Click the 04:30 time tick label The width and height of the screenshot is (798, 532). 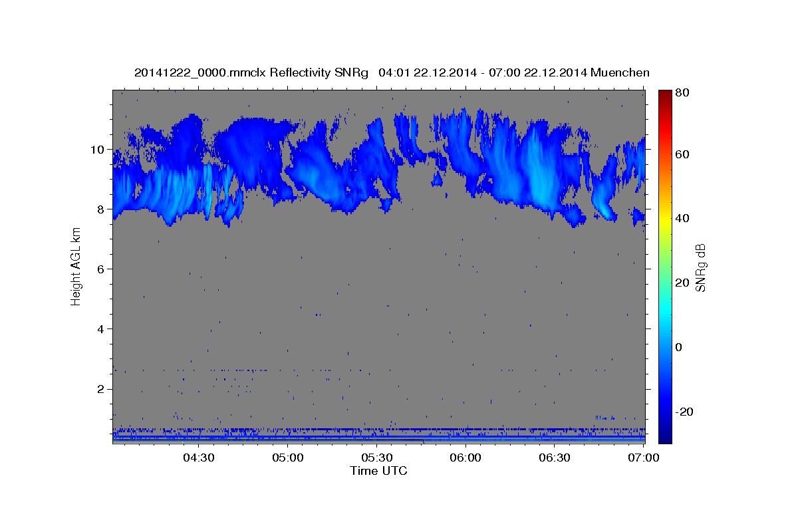click(x=198, y=458)
